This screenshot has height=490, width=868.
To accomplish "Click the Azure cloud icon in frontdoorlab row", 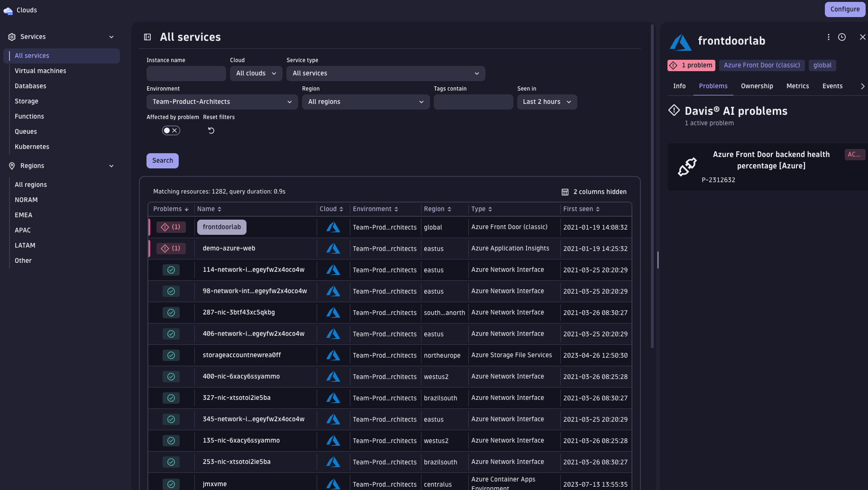I will [333, 227].
